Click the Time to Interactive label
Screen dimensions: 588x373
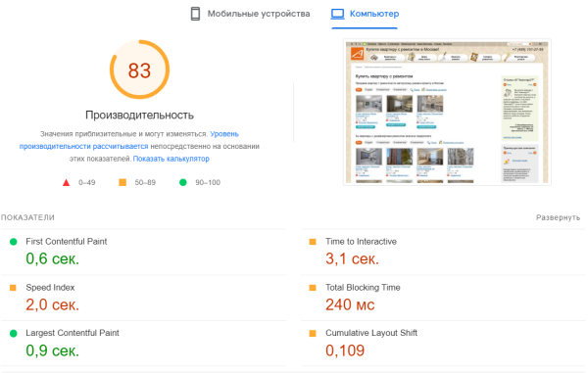361,242
